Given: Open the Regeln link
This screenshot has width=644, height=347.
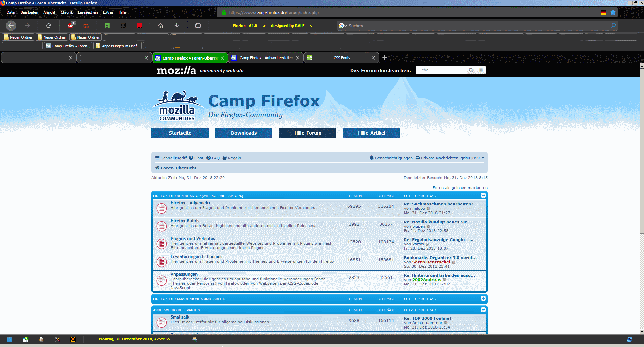Looking at the screenshot, I should tap(232, 158).
